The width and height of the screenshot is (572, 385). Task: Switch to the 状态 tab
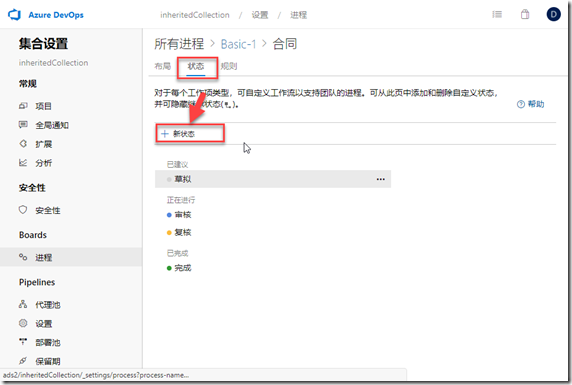click(x=196, y=66)
